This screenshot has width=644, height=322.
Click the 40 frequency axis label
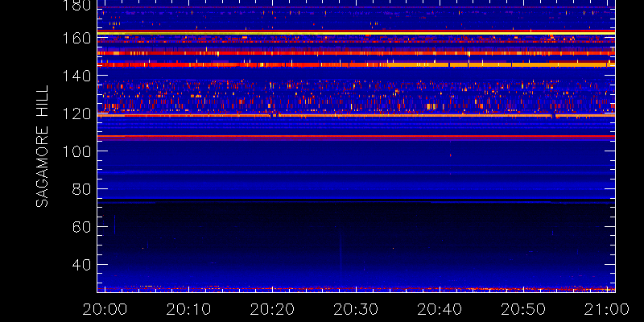pos(81,265)
